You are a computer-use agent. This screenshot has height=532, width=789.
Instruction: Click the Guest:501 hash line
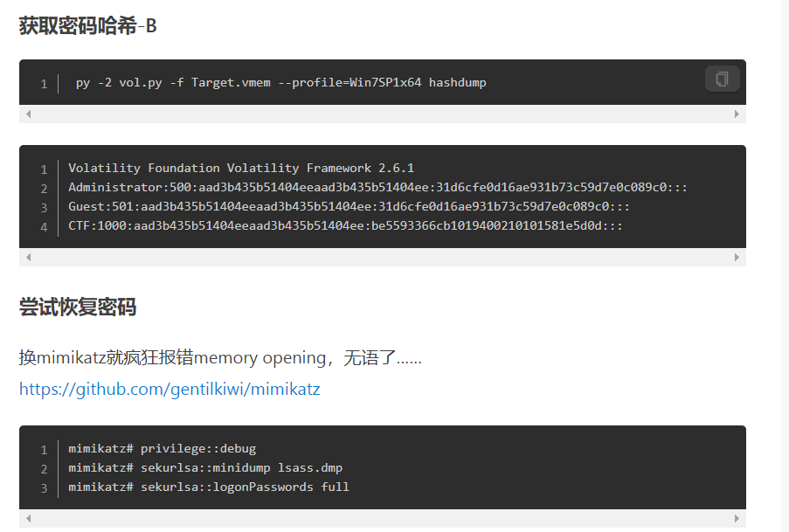click(350, 206)
